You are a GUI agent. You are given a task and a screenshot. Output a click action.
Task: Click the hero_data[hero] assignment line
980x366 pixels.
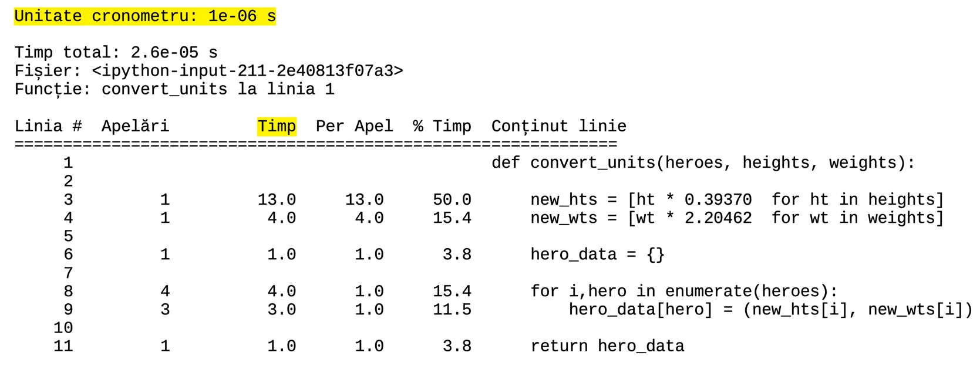click(x=770, y=310)
